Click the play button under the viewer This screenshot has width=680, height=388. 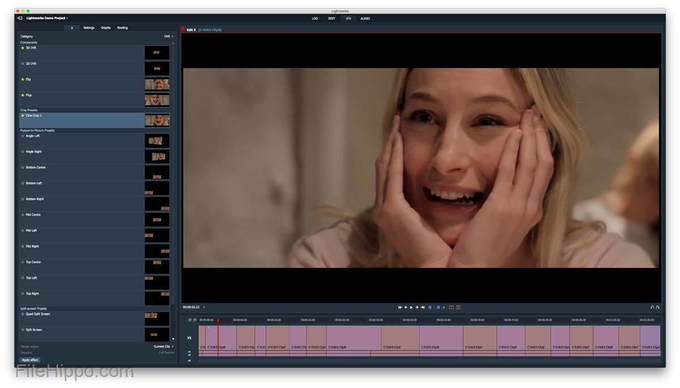(411, 307)
